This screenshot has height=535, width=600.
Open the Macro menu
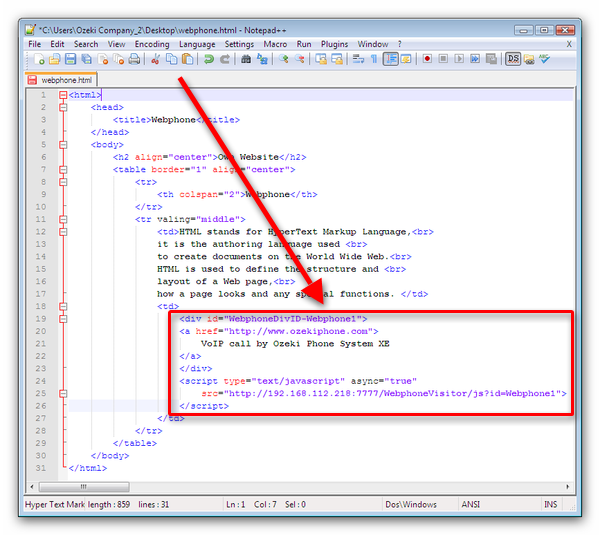[275, 44]
